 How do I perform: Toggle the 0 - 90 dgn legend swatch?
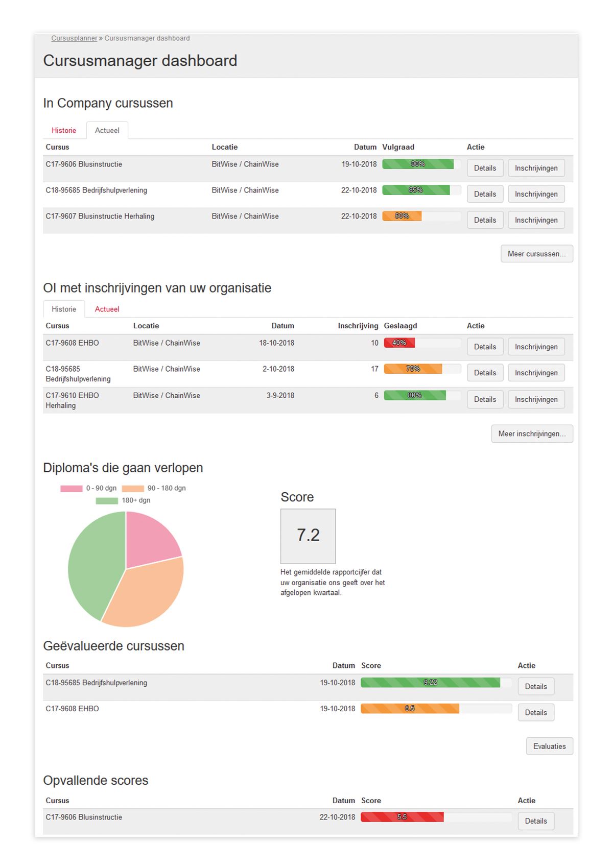(x=72, y=489)
